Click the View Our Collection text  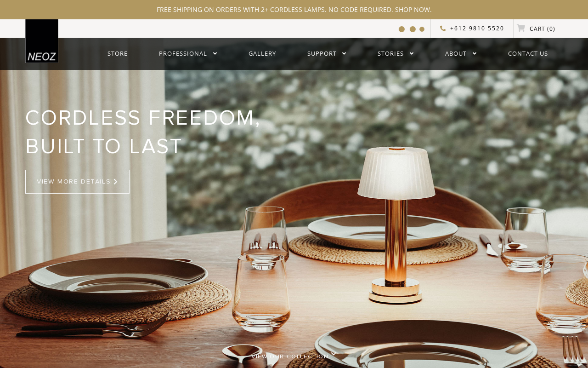click(290, 356)
